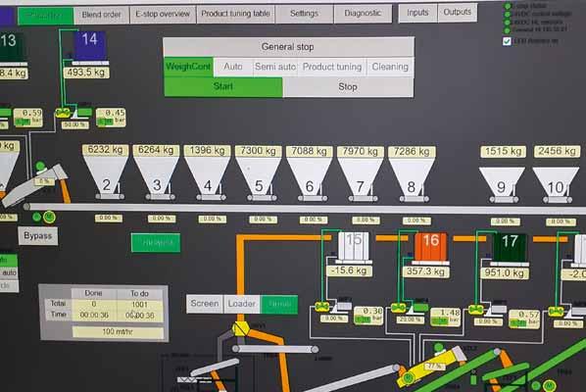Toggle the checkbox below the status indicators
The height and width of the screenshot is (392, 586).
(507, 41)
